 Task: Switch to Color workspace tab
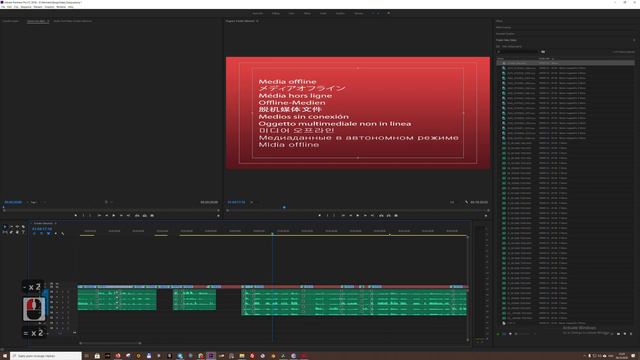[291, 13]
